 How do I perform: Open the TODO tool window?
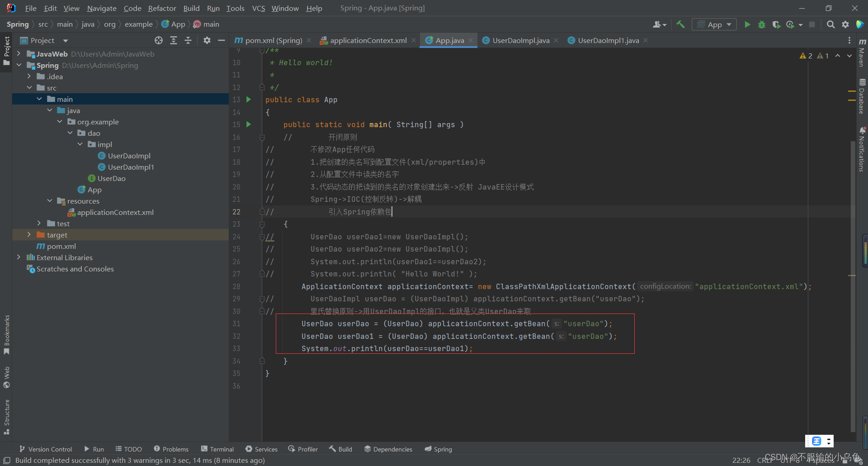point(128,449)
